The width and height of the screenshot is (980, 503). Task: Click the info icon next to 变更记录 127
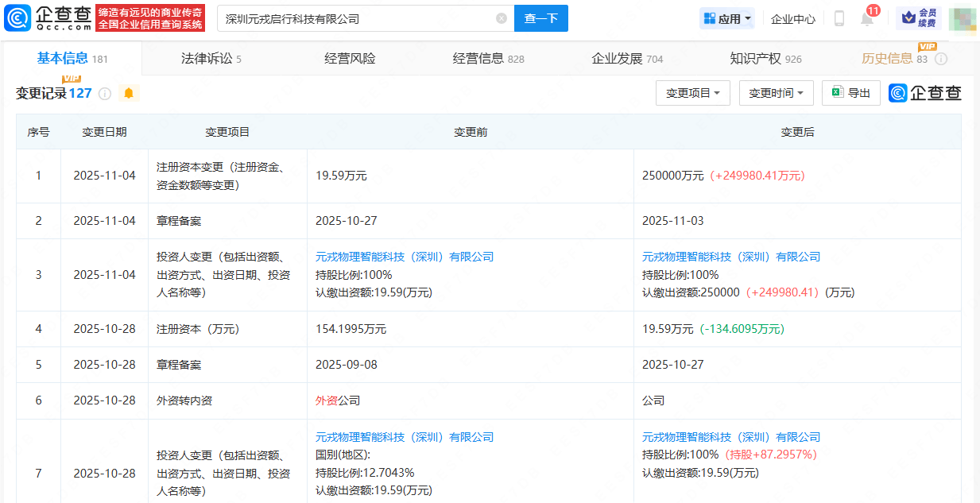[105, 94]
